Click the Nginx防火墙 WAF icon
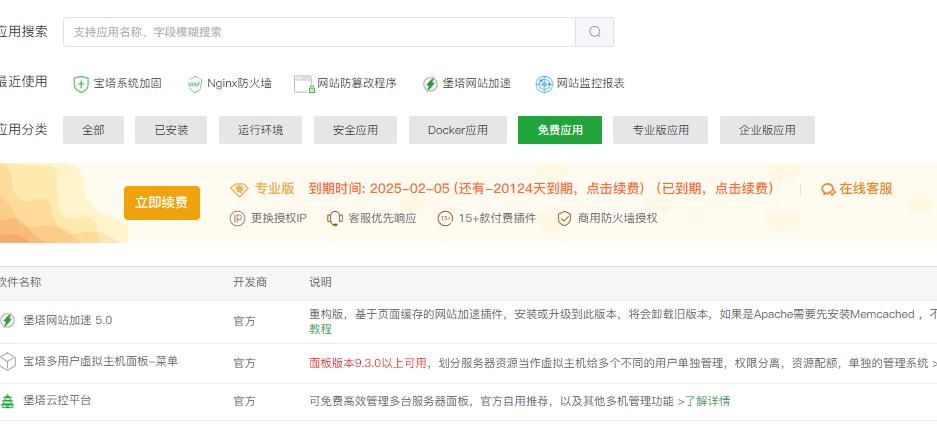The image size is (937, 425). [195, 84]
